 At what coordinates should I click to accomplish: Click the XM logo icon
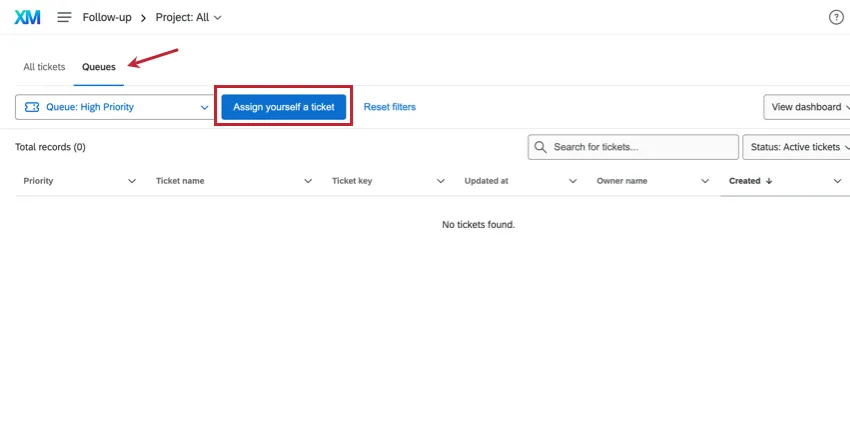coord(27,17)
